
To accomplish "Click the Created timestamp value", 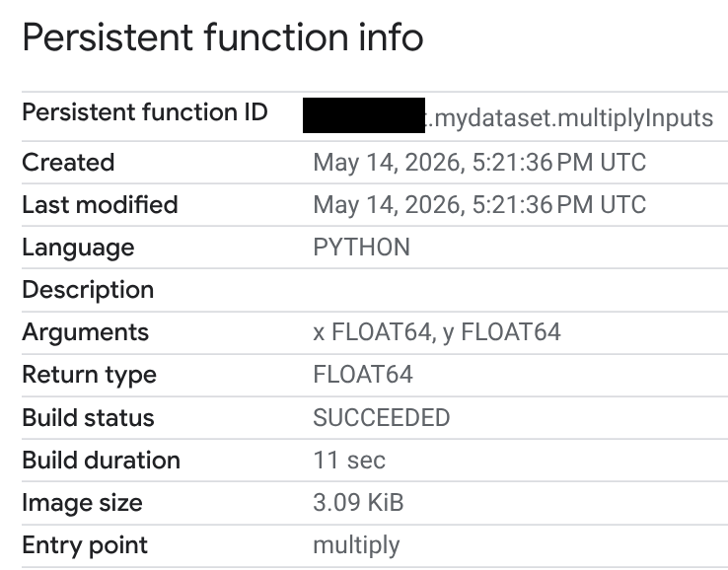I will click(479, 163).
